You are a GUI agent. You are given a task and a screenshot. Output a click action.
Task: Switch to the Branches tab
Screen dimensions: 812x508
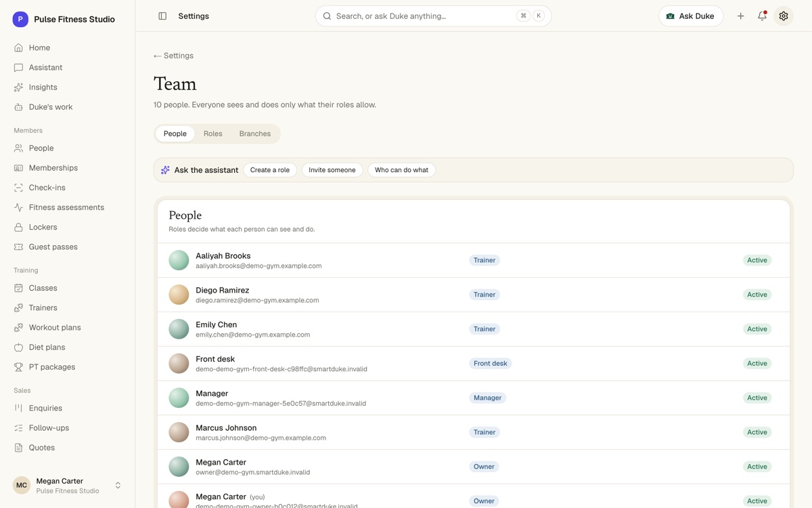(255, 134)
